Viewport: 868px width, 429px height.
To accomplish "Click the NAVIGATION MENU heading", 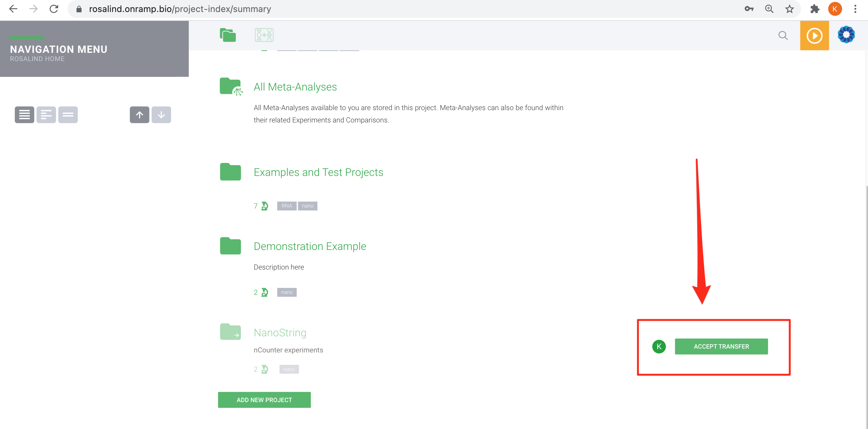I will [x=58, y=49].
